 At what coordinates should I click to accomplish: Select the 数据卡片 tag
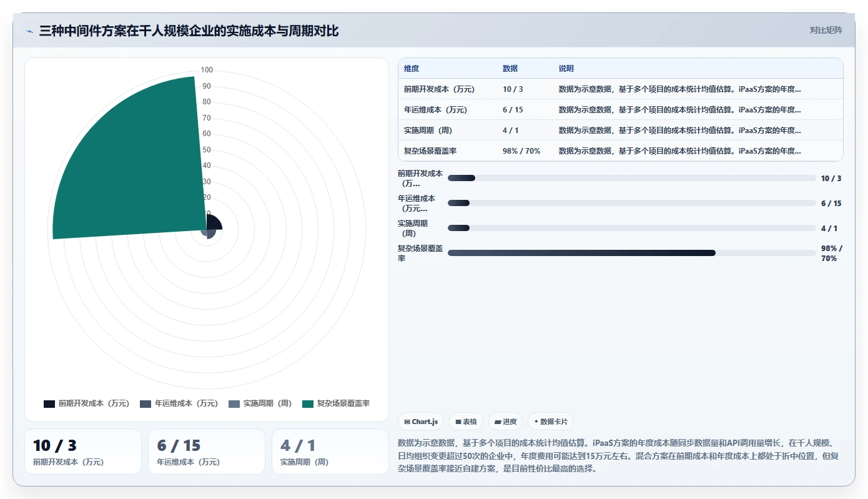pos(550,422)
